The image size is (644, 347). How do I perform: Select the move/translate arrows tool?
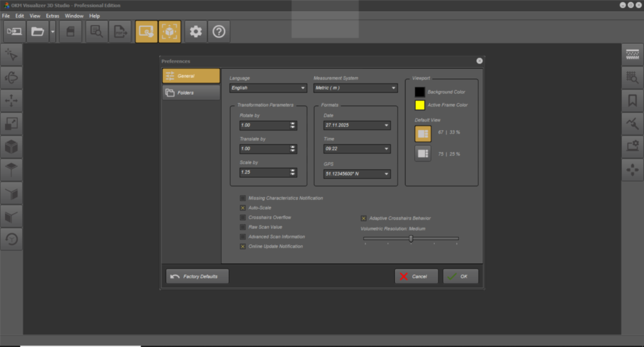pos(11,100)
